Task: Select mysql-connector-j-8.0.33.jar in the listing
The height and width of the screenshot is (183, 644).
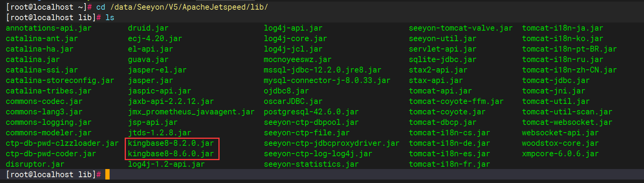Action: [327, 81]
